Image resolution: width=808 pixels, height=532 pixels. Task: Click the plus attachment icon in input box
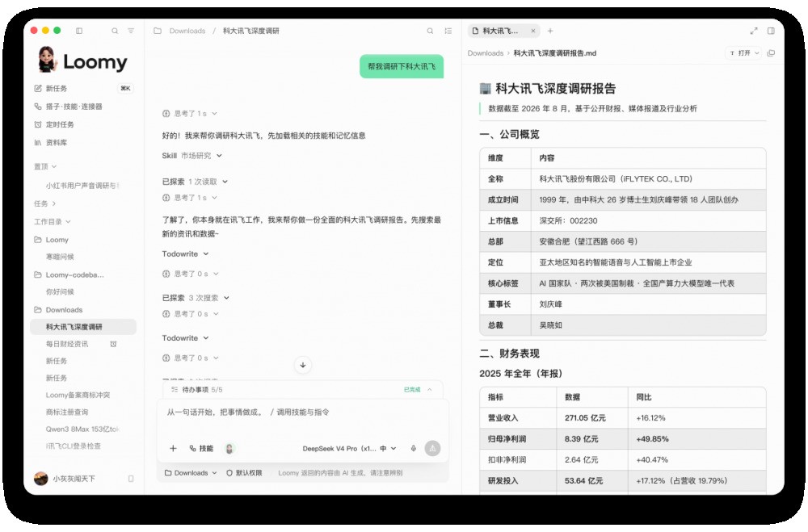click(173, 449)
